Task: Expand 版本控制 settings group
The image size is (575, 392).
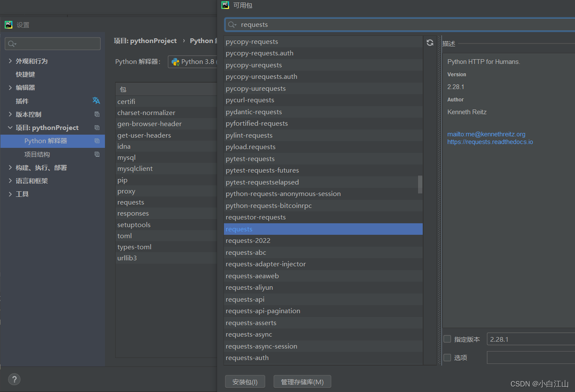Action: pos(10,114)
